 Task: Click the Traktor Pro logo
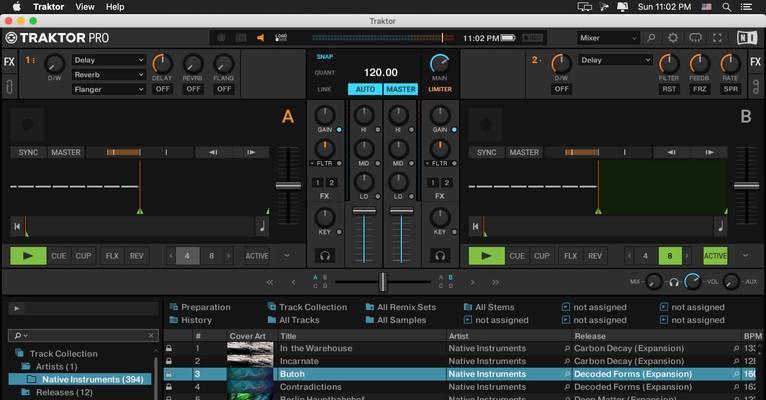[x=57, y=38]
